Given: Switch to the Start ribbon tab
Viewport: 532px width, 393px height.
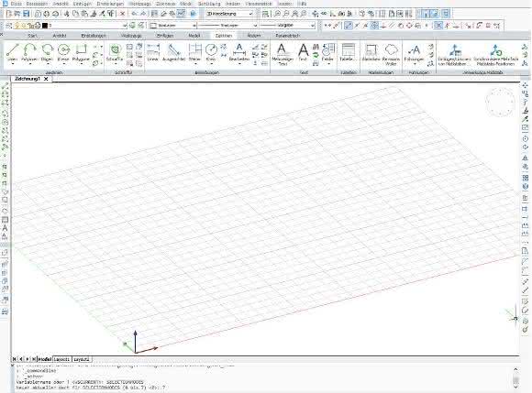Looking at the screenshot, I should coord(32,36).
